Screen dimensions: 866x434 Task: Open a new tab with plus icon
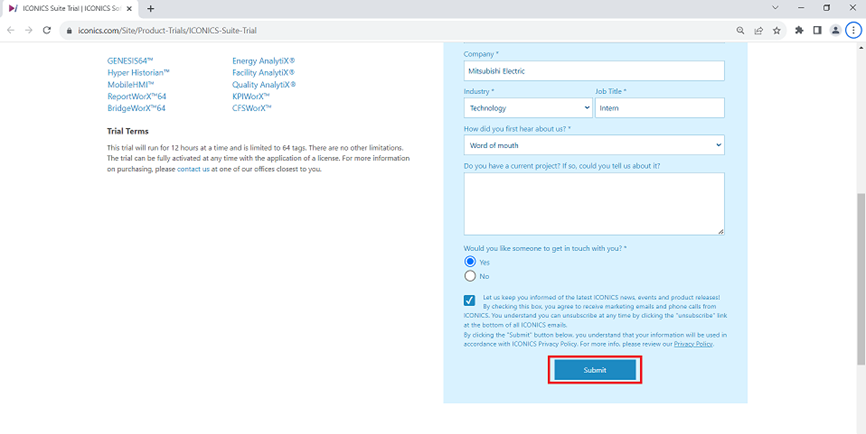(151, 8)
